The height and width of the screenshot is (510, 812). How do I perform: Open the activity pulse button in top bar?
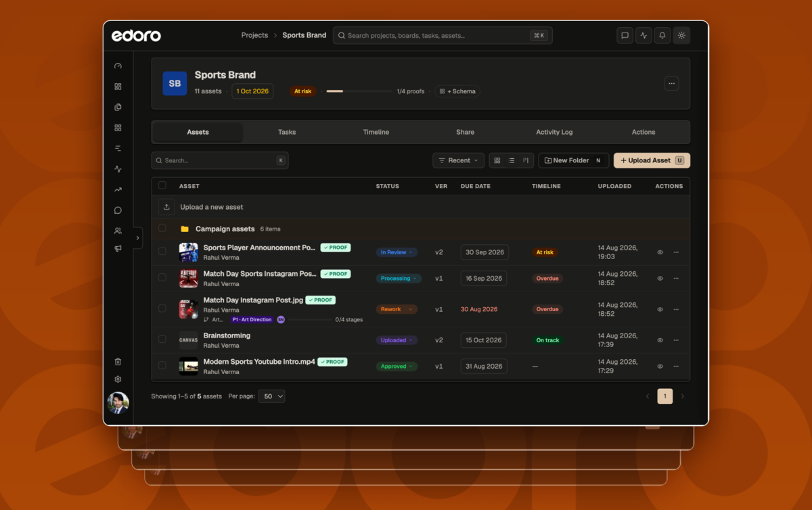click(x=644, y=35)
